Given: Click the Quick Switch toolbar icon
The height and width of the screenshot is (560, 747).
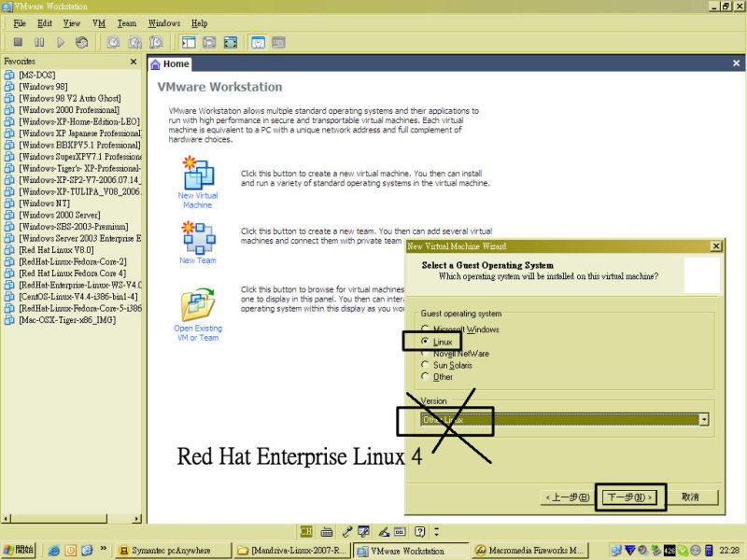Looking at the screenshot, I should point(209,42).
